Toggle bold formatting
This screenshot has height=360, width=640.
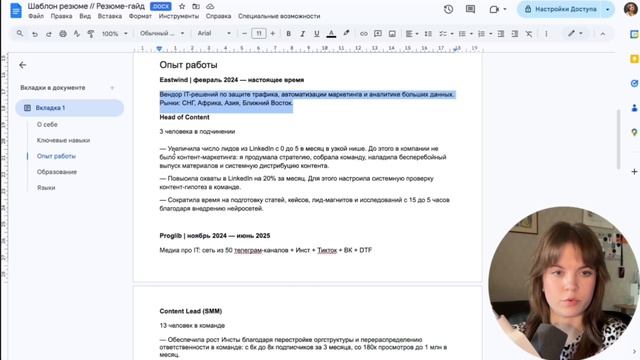click(289, 33)
